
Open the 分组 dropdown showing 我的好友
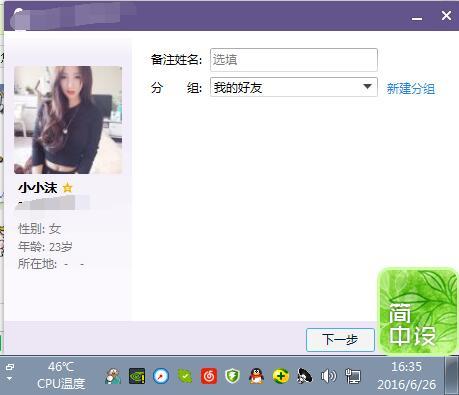pyautogui.click(x=294, y=87)
